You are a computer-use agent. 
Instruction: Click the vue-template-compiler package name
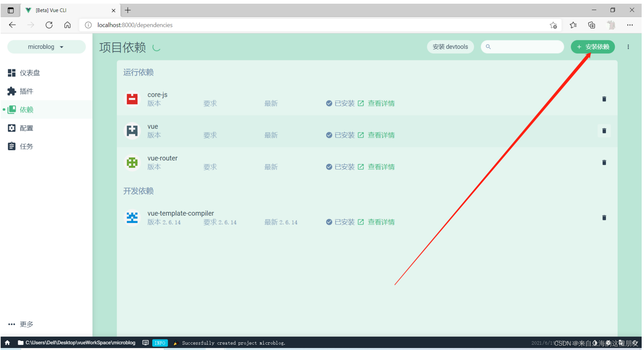[180, 213]
